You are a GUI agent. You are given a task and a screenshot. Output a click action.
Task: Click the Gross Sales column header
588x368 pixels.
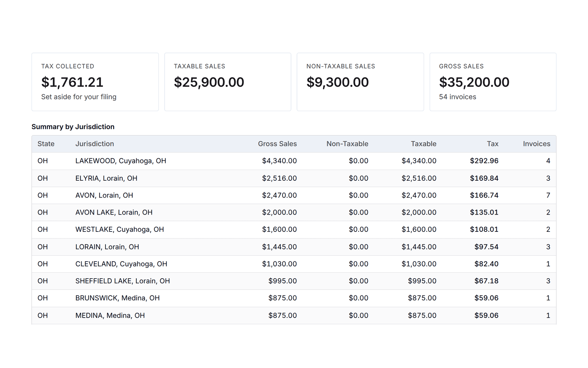(277, 144)
